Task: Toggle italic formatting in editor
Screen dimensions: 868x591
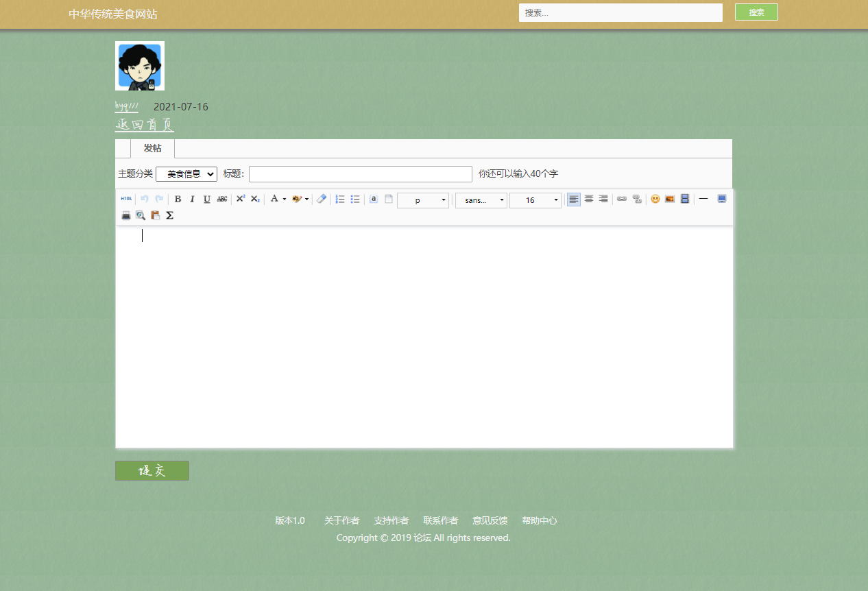Action: [192, 199]
